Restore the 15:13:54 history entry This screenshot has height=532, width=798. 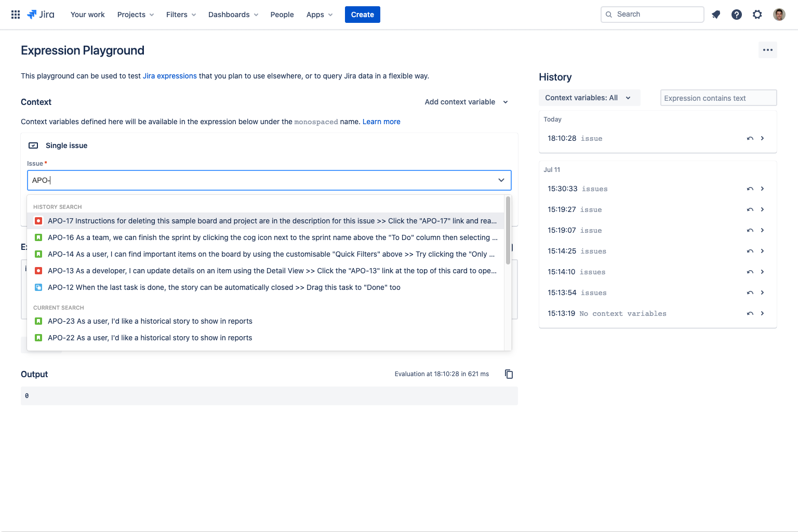750,292
